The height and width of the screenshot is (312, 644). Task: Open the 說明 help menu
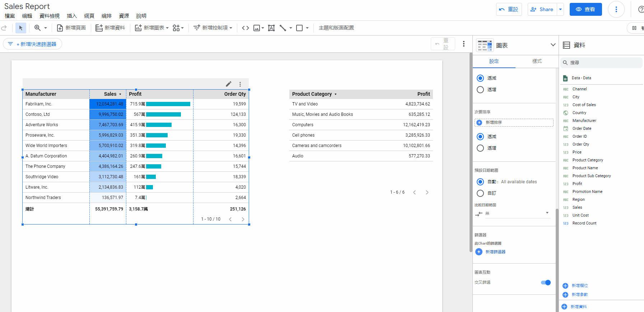[x=141, y=16]
